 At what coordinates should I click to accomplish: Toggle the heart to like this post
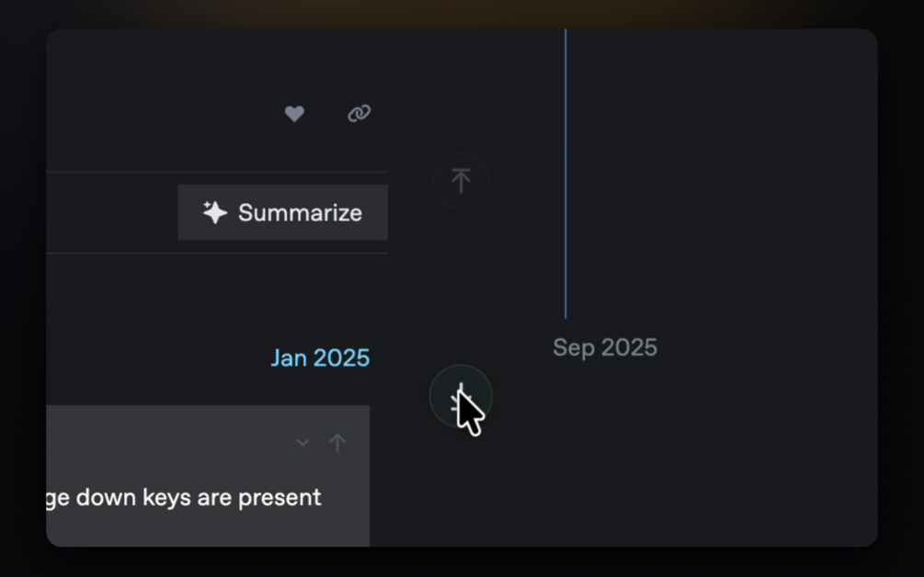(x=294, y=114)
